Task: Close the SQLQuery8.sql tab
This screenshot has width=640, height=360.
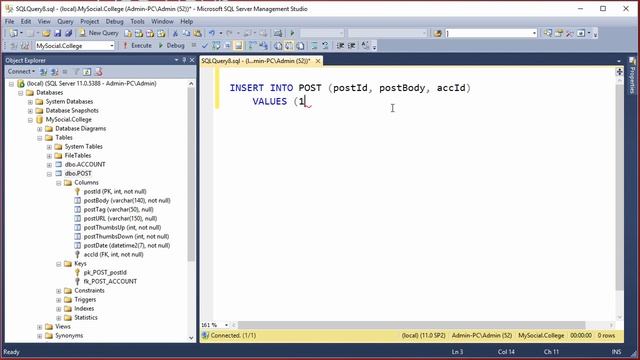Action: coord(318,61)
